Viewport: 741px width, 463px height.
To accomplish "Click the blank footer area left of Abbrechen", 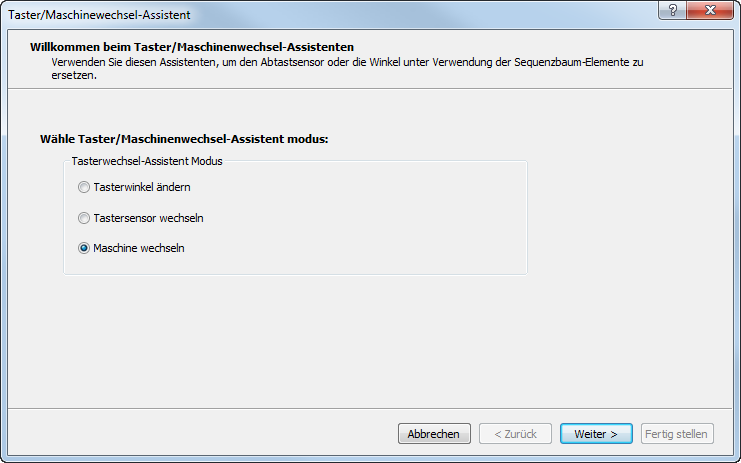I will (x=200, y=434).
